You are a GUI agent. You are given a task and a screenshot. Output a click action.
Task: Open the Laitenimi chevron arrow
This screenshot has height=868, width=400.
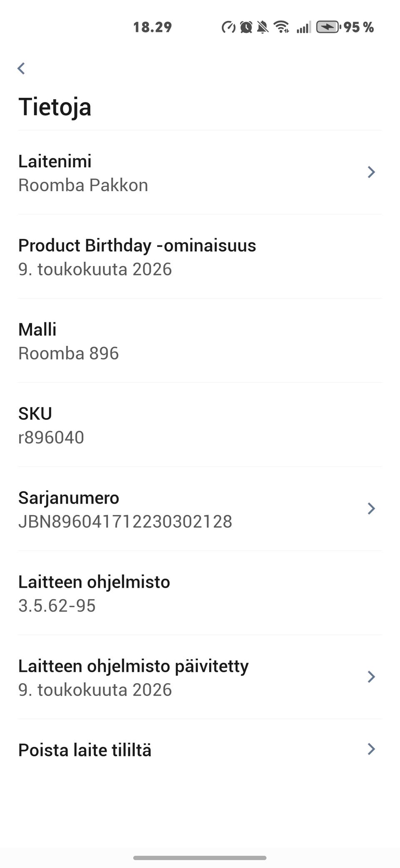(371, 172)
